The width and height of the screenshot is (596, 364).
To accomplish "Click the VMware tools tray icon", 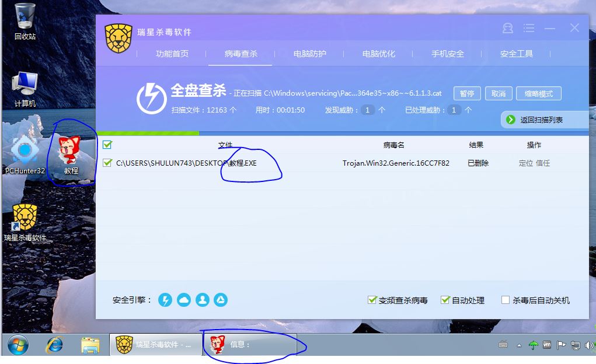I will tap(547, 345).
